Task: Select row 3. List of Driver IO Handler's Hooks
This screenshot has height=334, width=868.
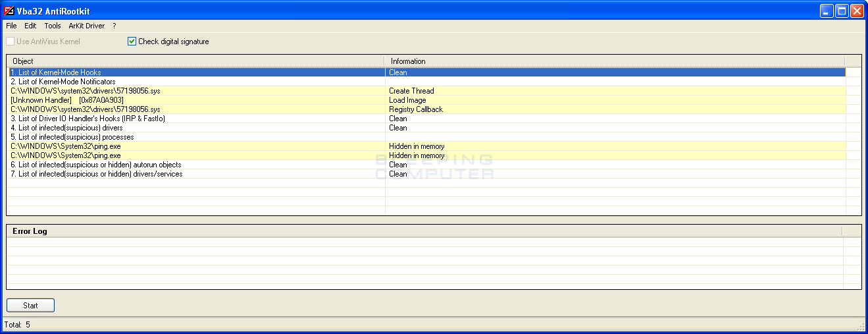Action: click(426, 119)
